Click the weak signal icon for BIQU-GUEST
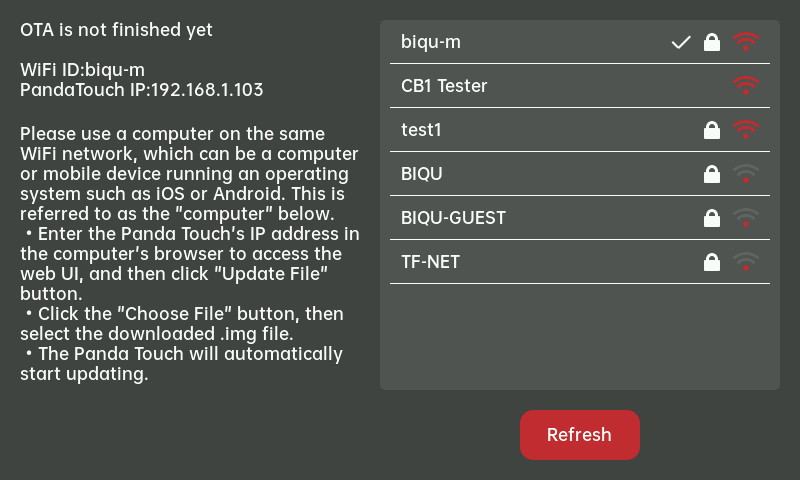Screen dimensions: 800x480 tap(745, 218)
